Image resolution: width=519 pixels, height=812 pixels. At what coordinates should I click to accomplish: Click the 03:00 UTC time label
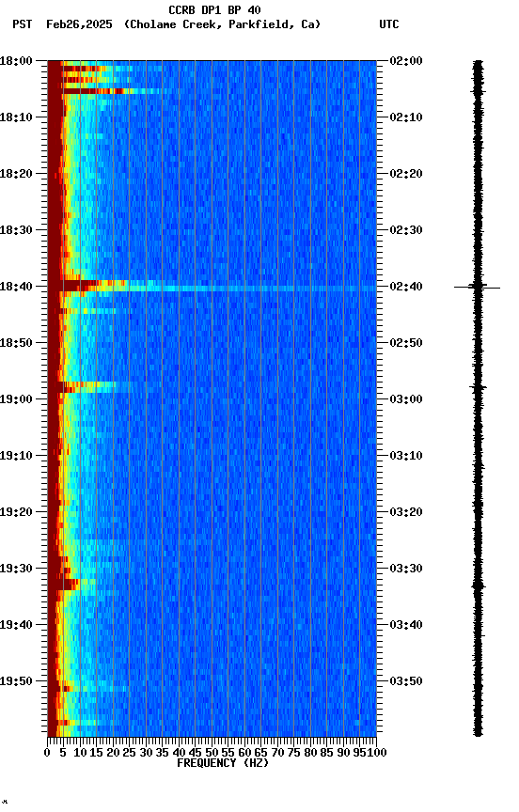406,399
